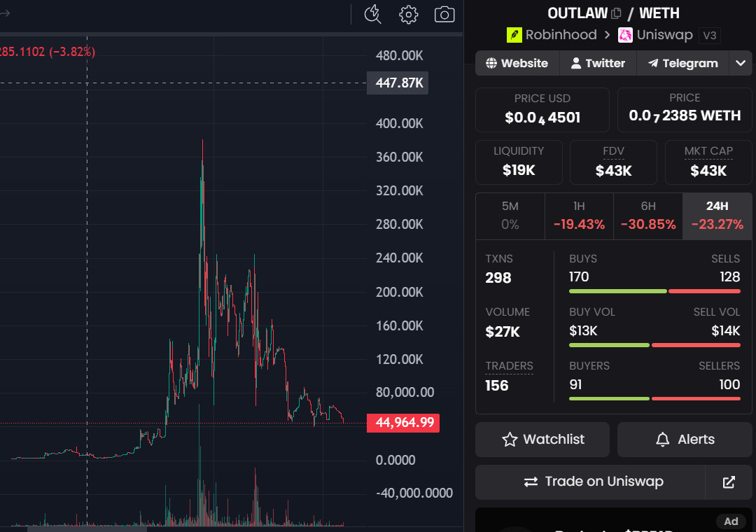Viewport: 756px width, 532px height.
Task: Click the WETH price value box
Action: click(x=685, y=110)
